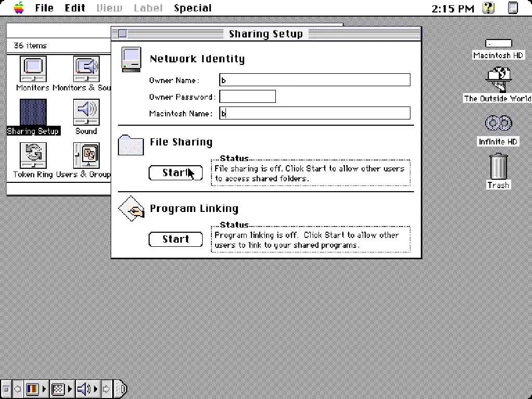Open the Help balloon menu icon
The height and width of the screenshot is (399, 532).
pos(488,7)
